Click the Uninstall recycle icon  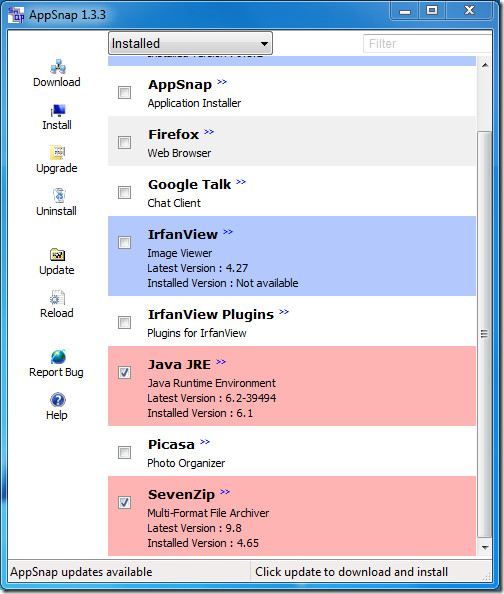pos(59,195)
